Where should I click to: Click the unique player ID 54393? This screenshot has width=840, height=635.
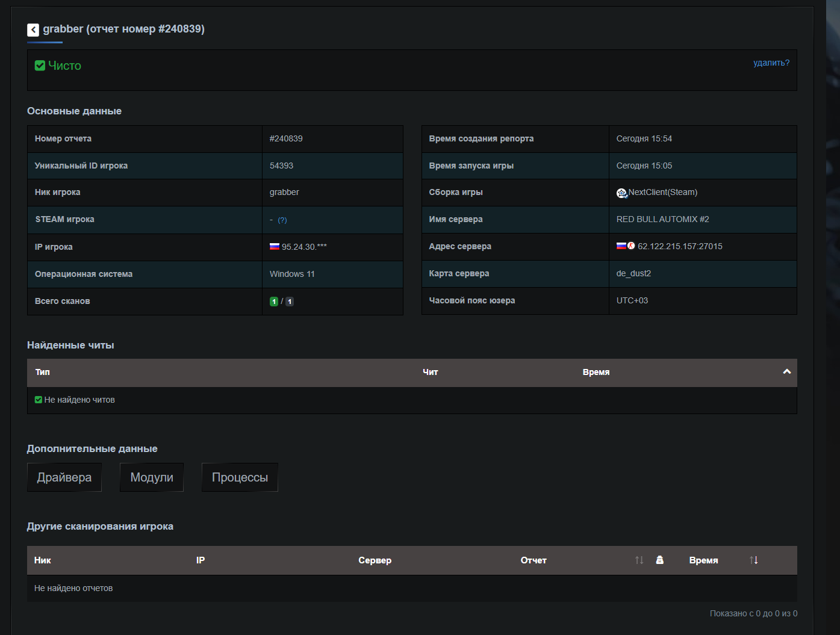click(x=282, y=166)
